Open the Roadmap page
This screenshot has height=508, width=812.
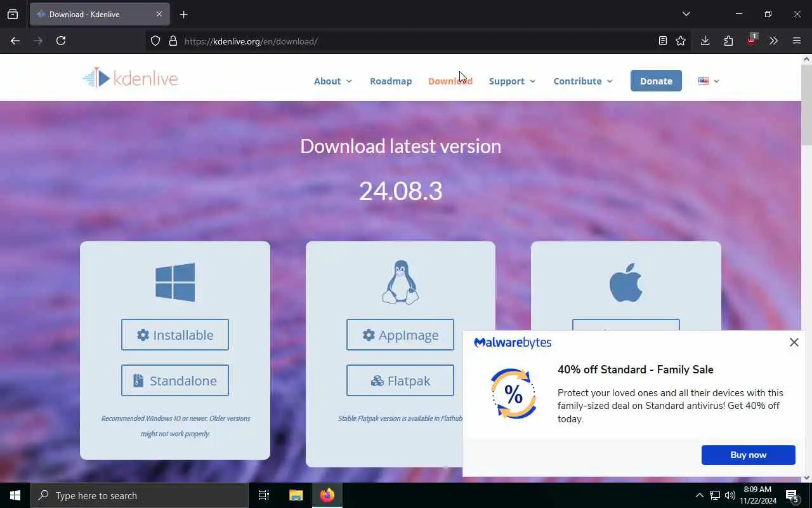391,81
